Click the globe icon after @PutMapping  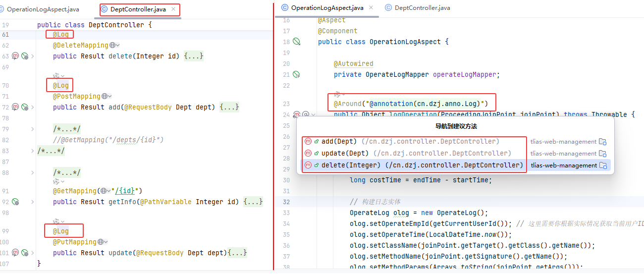coord(101,242)
